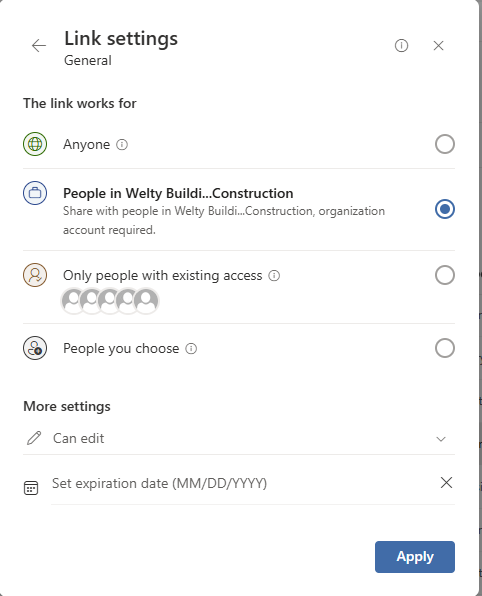
Task: Click the briefcase organization icon
Action: (35, 193)
